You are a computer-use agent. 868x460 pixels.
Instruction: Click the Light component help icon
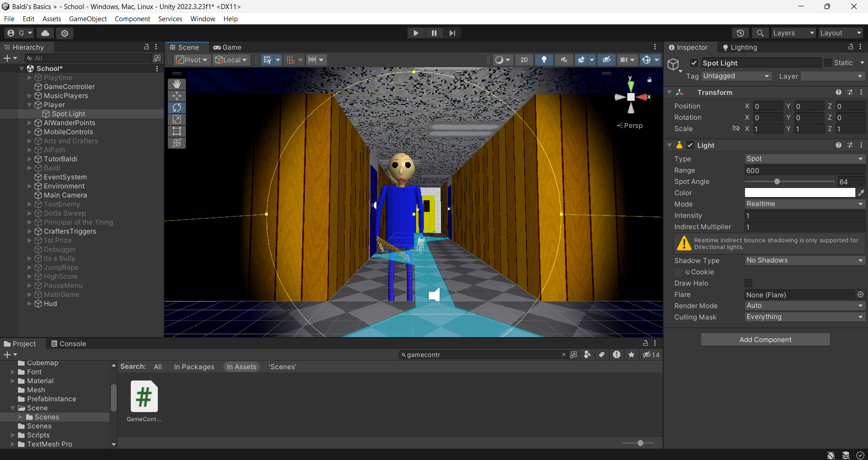click(x=838, y=145)
